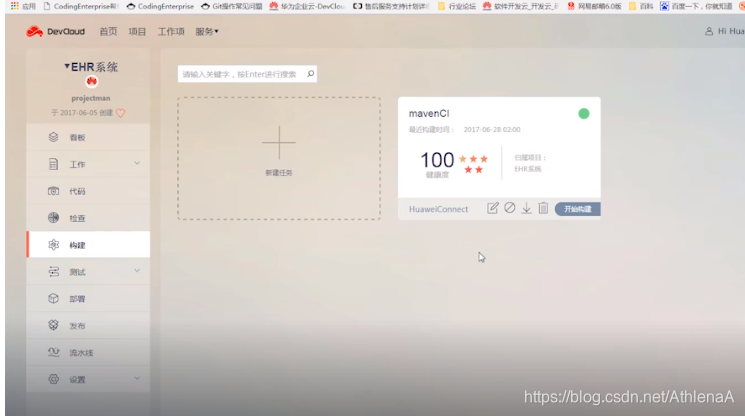The image size is (745, 416).
Task: Download mavenCI build package icon
Action: pos(526,208)
